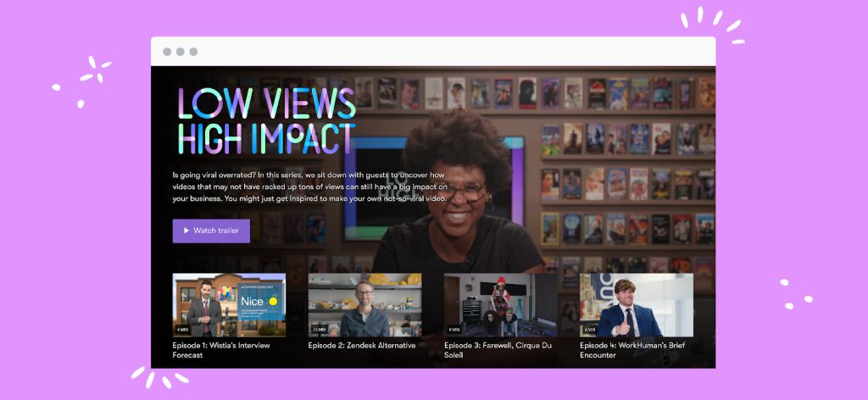The height and width of the screenshot is (400, 868).
Task: Click the first gray dot in the browser bar
Action: [x=167, y=52]
